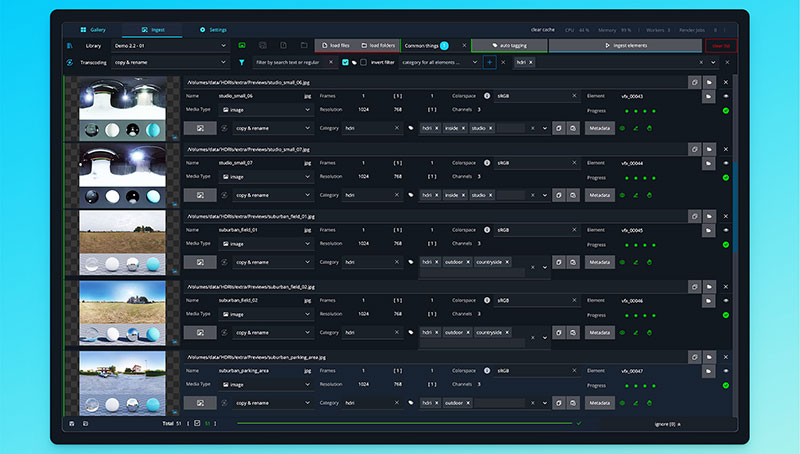Screen dimensions: 800x454
Task: Toggle the select-all checkbox beside Total 51
Action: [x=197, y=423]
